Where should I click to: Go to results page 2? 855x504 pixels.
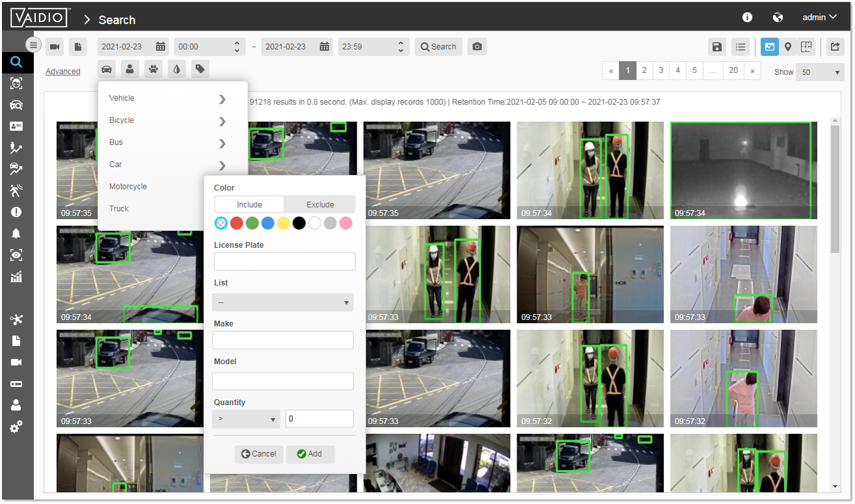coord(644,70)
